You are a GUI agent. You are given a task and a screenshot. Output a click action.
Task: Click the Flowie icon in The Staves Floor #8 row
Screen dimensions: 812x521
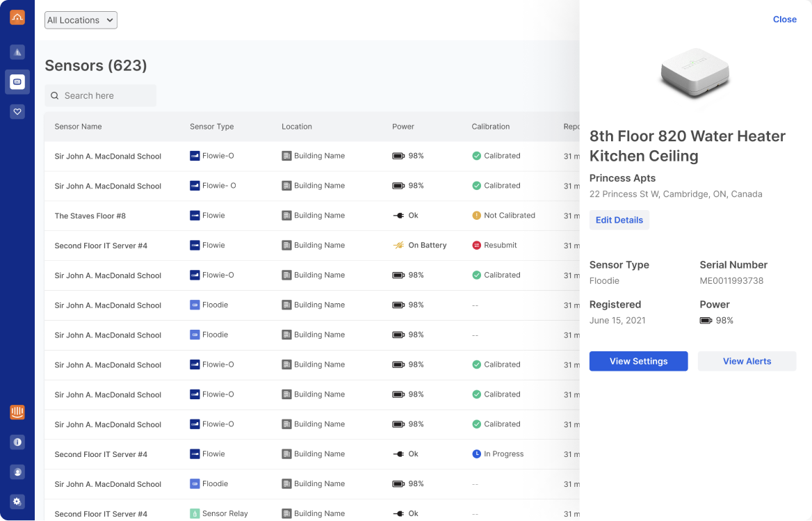[195, 216]
